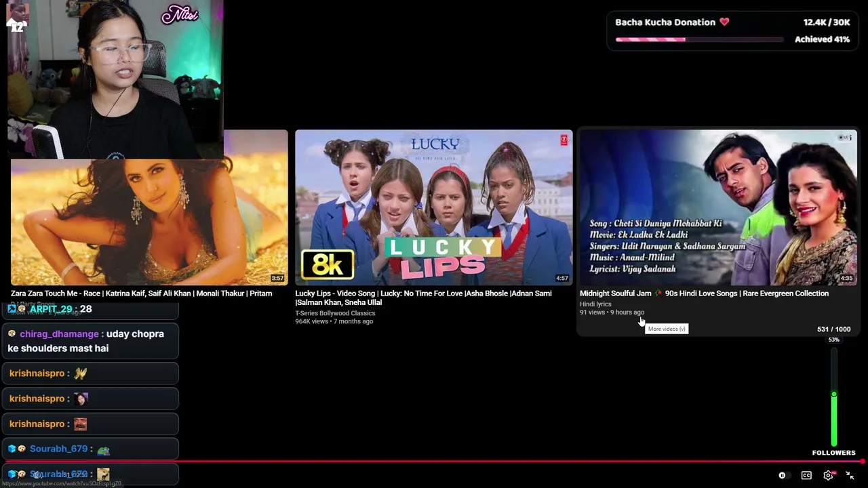Screen dimensions: 868x488
Task: Click the '531 / 1000' followers count
Action: [x=833, y=329]
